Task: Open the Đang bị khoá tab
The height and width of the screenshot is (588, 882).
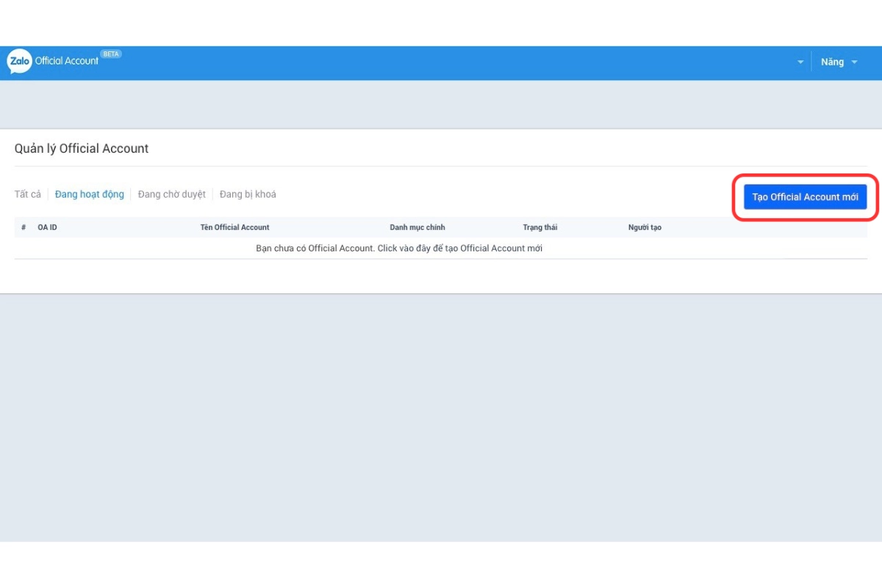Action: tap(248, 195)
